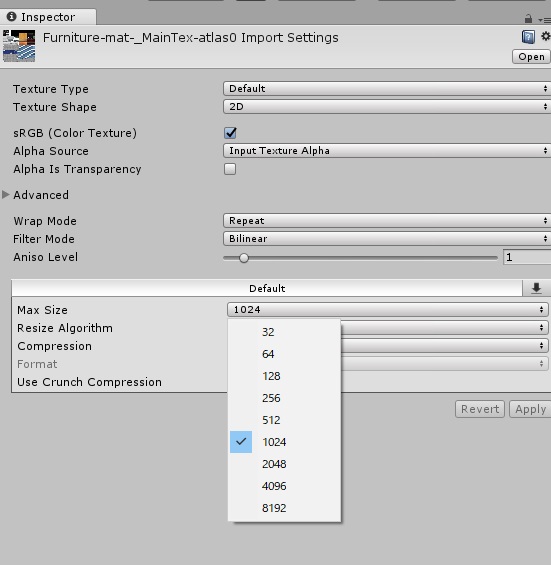Click the Apply button
Image resolution: width=551 pixels, height=565 pixels.
(530, 409)
